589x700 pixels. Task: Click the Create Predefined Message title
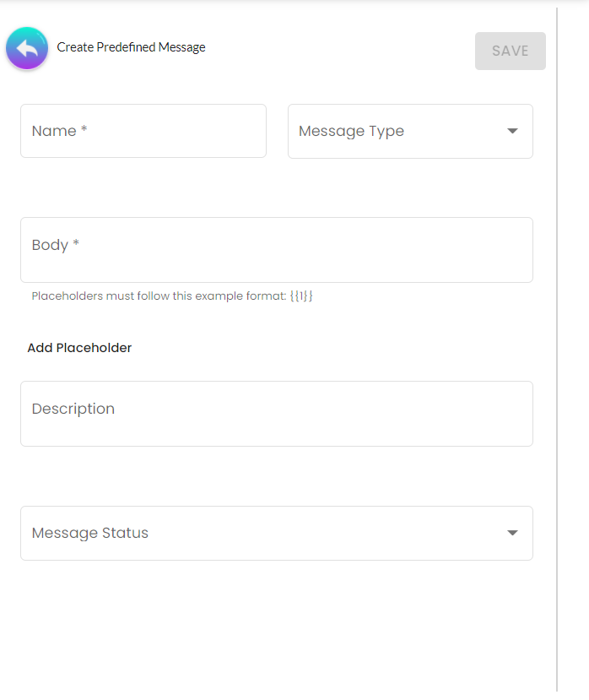131,47
